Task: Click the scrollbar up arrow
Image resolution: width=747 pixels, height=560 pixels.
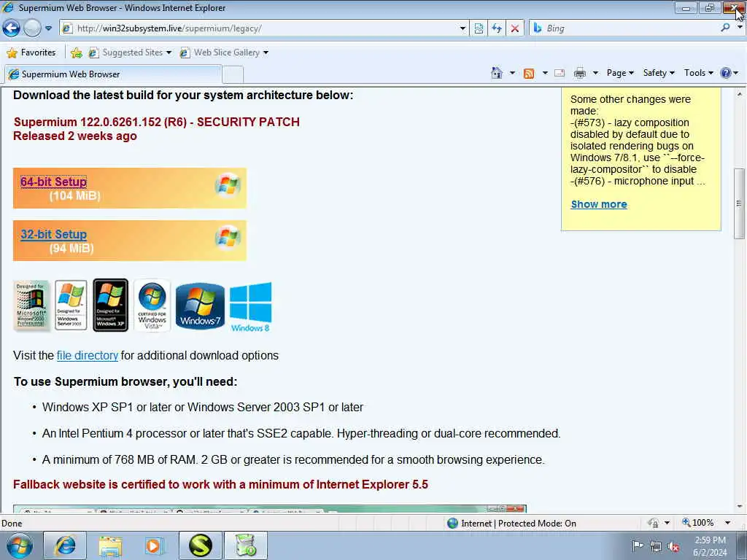Action: point(739,94)
